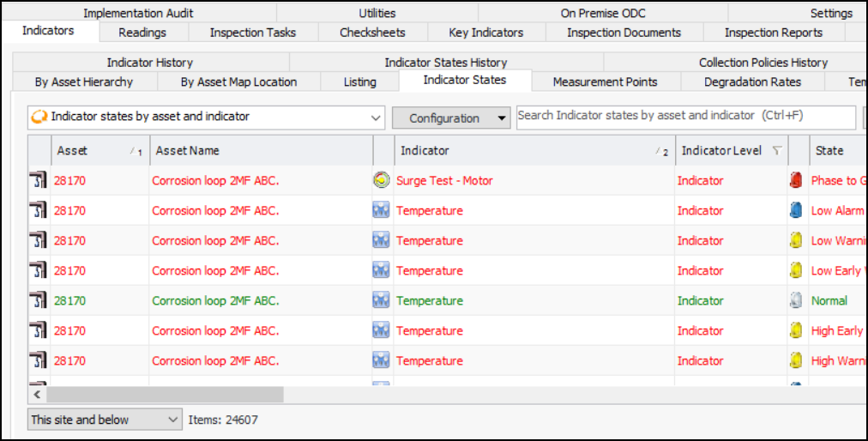Image resolution: width=868 pixels, height=441 pixels.
Task: Open the Inspection Tasks tab
Action: [253, 33]
